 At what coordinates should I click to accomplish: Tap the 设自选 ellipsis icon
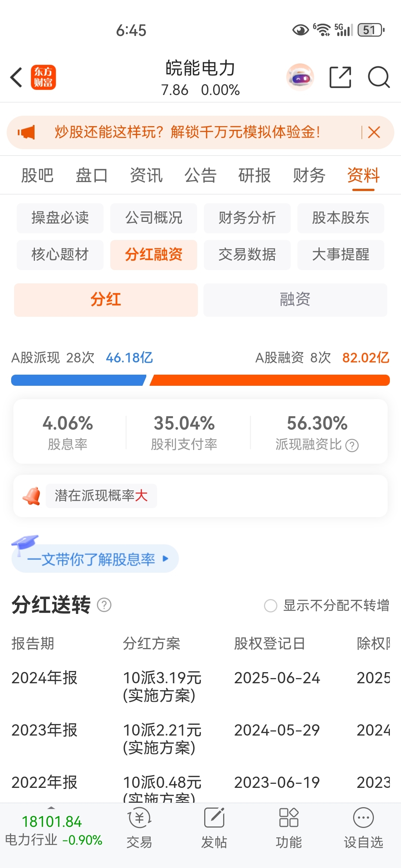click(363, 818)
